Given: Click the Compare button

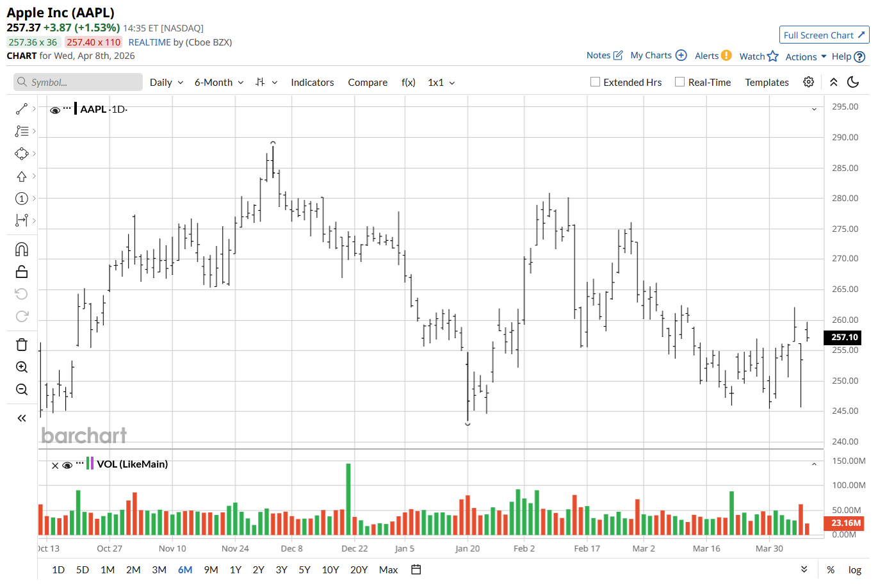Looking at the screenshot, I should click(x=368, y=82).
